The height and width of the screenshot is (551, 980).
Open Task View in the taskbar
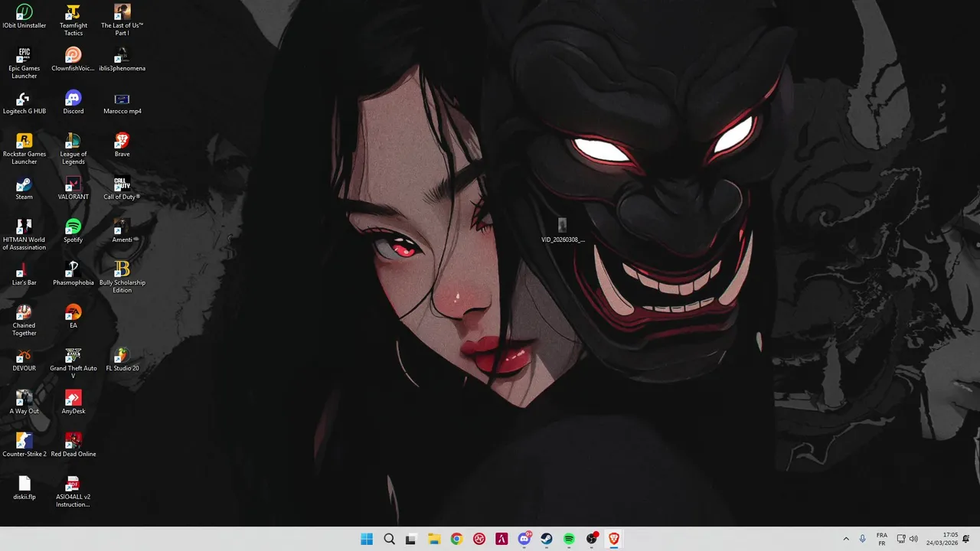pos(411,539)
